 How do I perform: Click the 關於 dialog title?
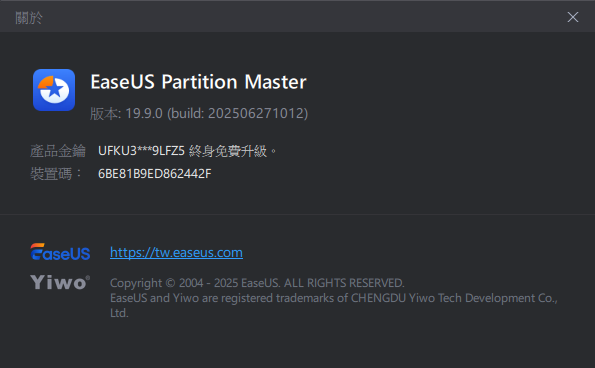click(29, 18)
